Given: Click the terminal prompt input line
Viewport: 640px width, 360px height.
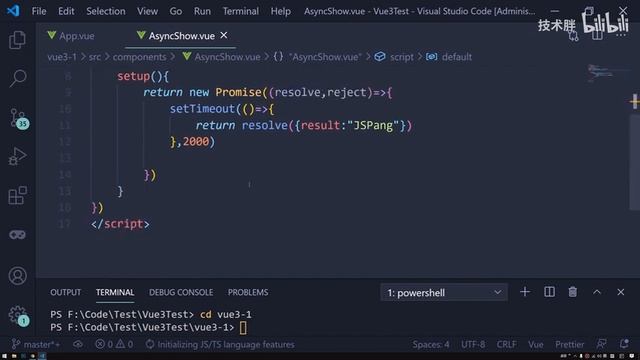Looking at the screenshot, I should coord(149,327).
